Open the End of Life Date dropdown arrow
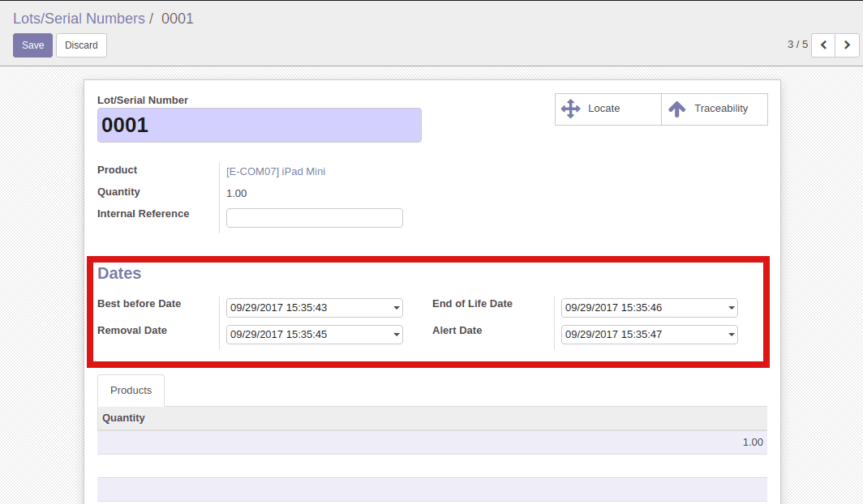Screen dimensions: 863x504 click(732, 308)
